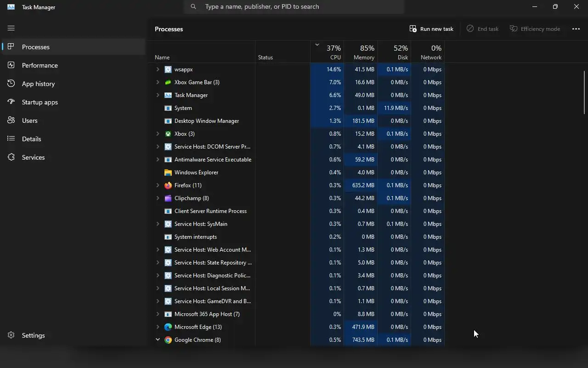Open Settings in the sidebar
This screenshot has height=368, width=588.
[x=73, y=335]
